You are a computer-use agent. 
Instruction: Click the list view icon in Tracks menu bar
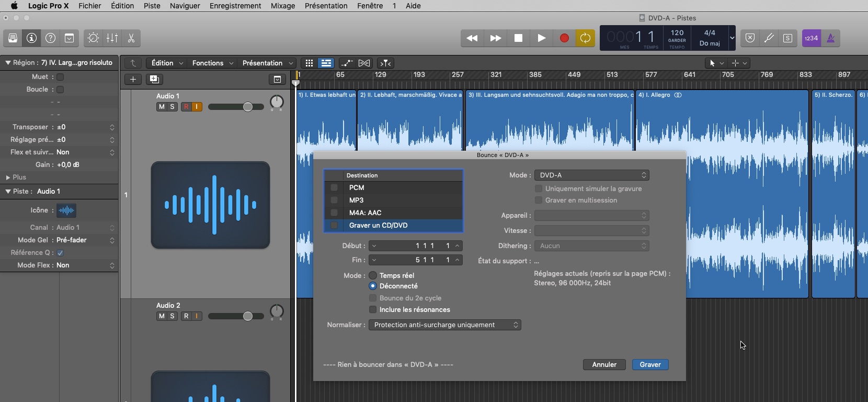pyautogui.click(x=326, y=63)
